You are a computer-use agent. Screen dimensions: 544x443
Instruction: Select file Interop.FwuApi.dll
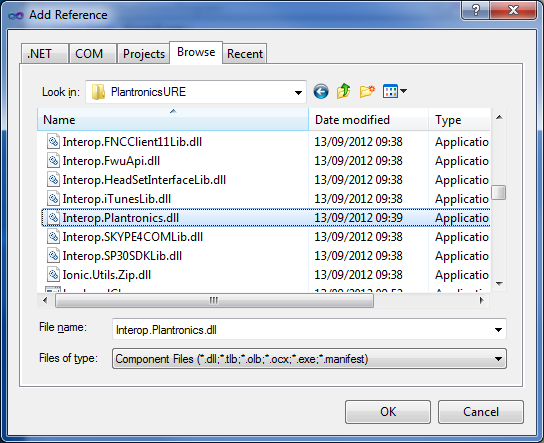coord(111,161)
